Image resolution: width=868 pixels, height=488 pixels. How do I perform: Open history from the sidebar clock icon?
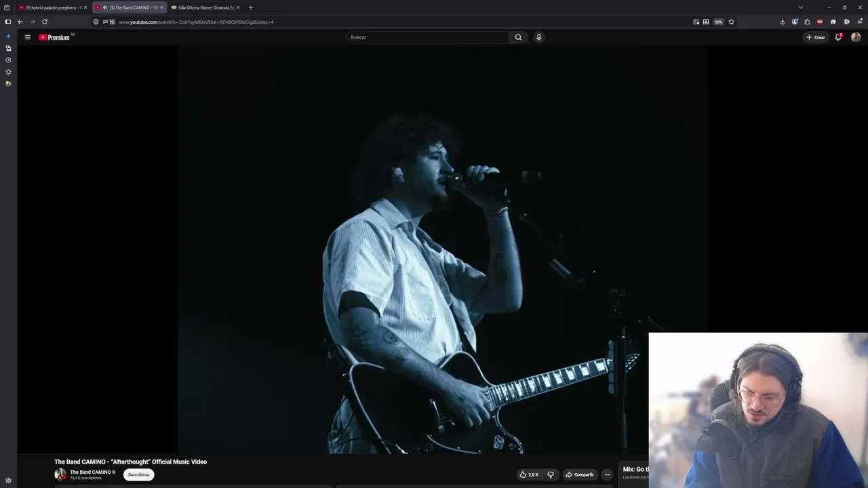tap(8, 60)
